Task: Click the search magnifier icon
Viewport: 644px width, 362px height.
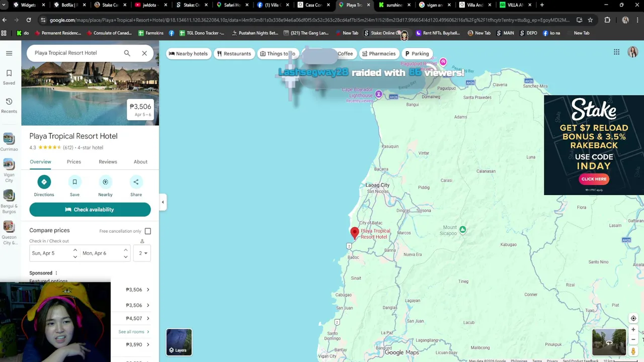Action: coord(127,53)
